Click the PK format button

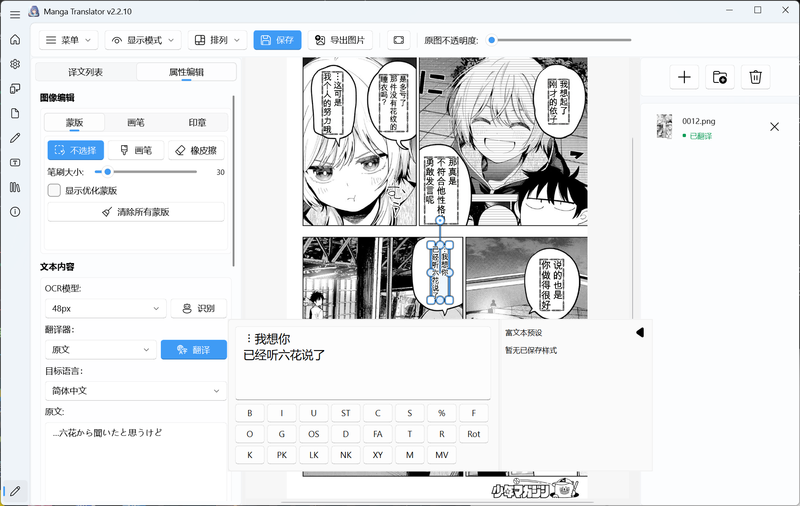pos(282,455)
